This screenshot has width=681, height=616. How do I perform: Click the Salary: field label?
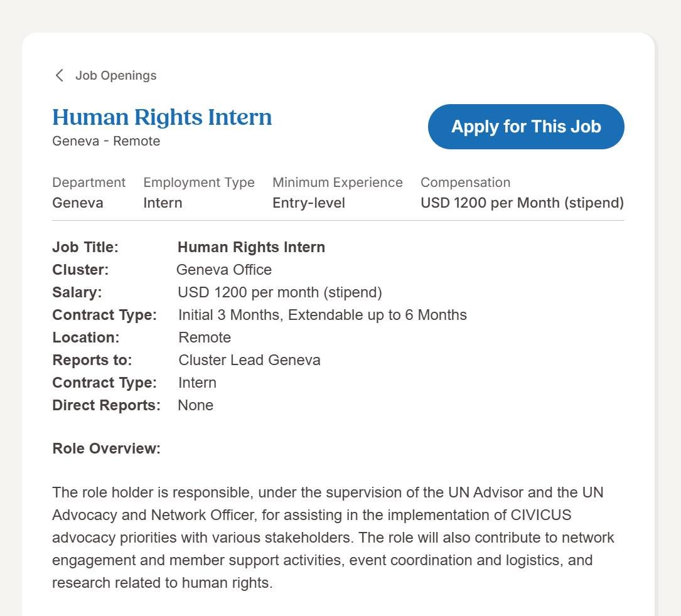(x=77, y=292)
